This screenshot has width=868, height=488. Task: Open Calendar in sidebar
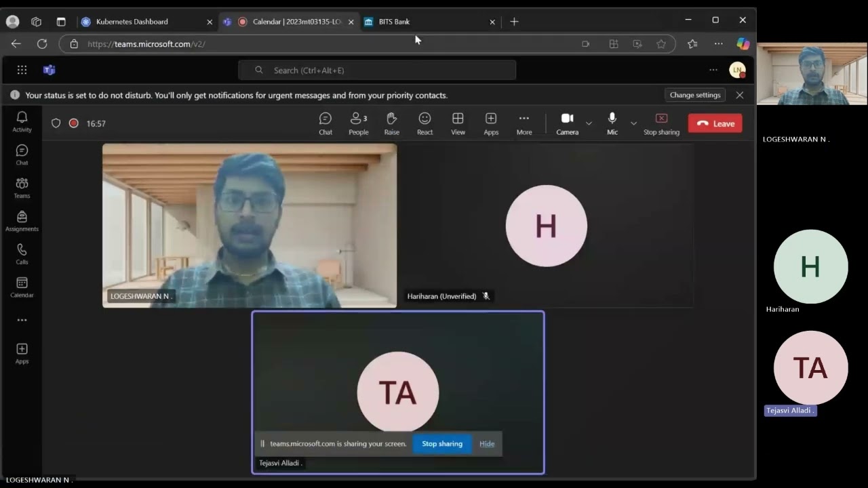point(22,287)
